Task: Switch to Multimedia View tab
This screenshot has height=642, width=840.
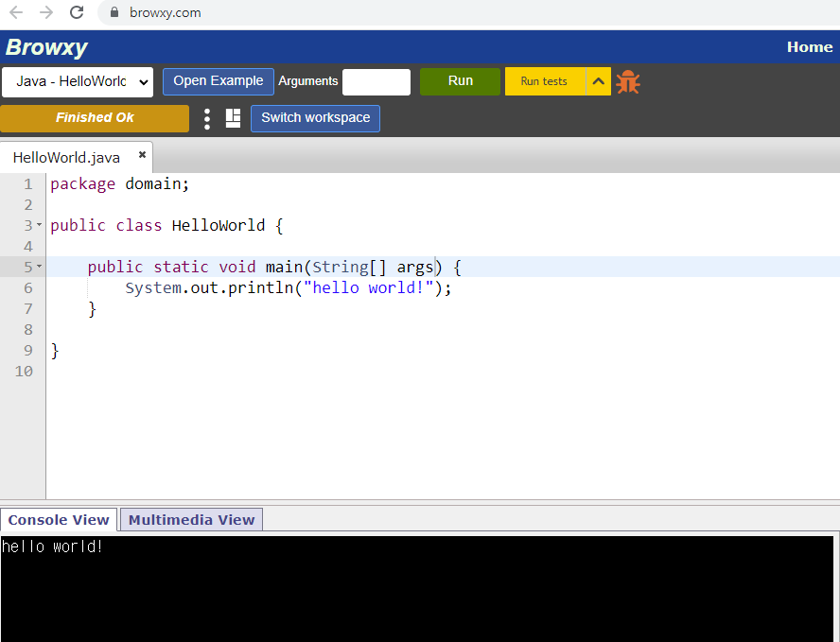Action: [x=191, y=519]
